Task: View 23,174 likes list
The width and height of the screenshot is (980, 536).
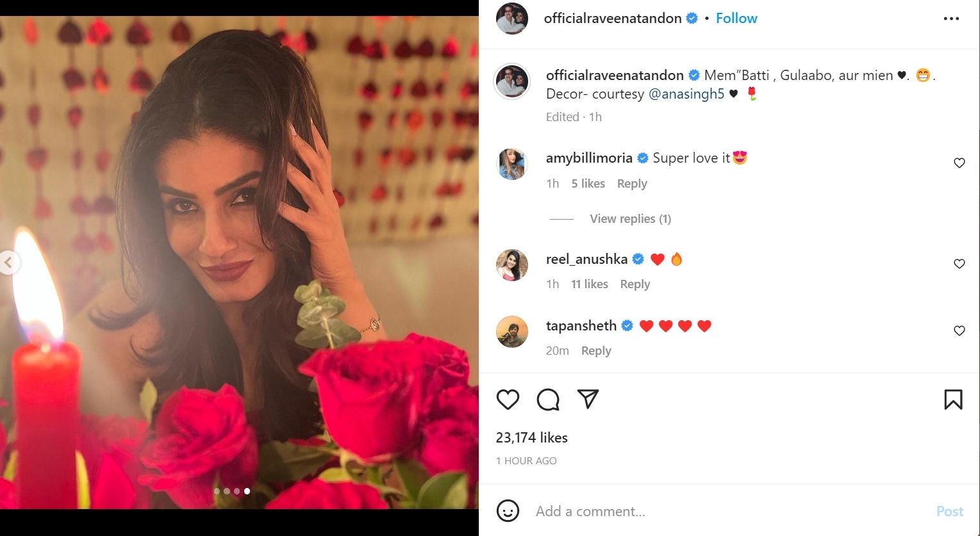Action: point(531,438)
